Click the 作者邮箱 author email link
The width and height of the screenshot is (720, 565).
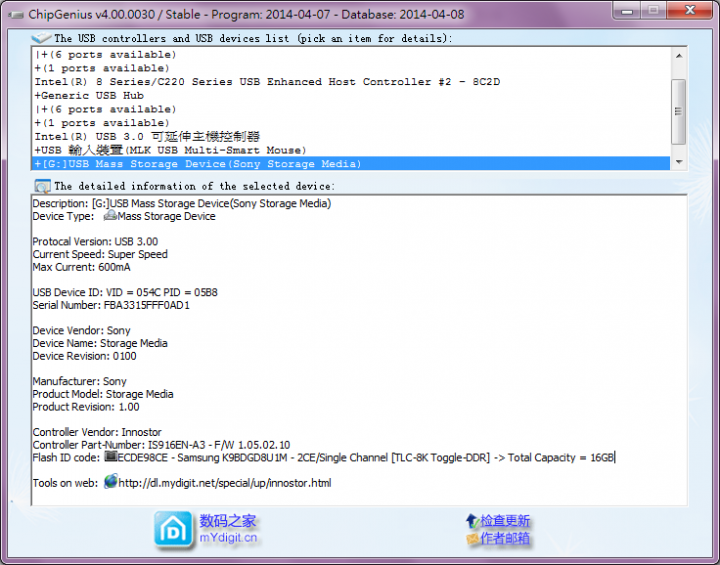coord(505,538)
